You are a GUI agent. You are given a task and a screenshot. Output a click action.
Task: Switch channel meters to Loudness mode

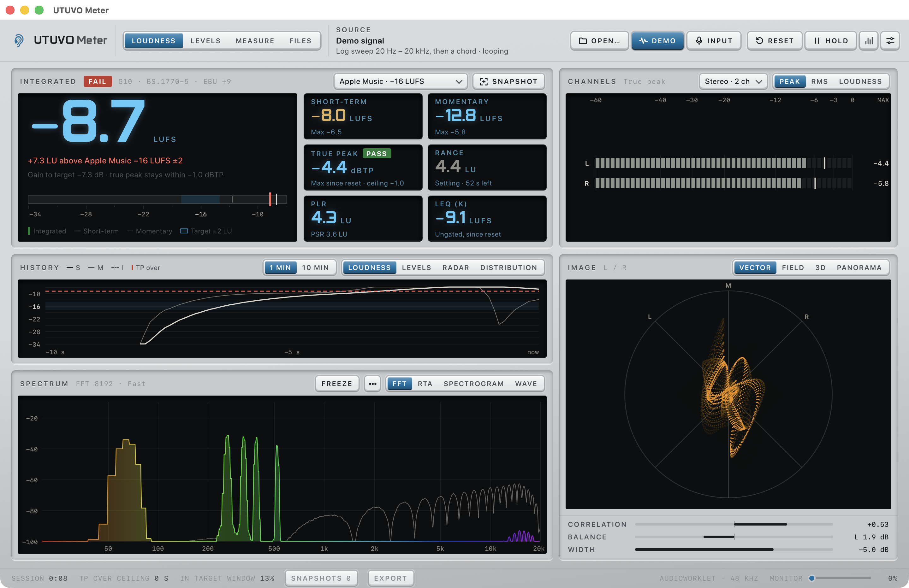click(860, 82)
